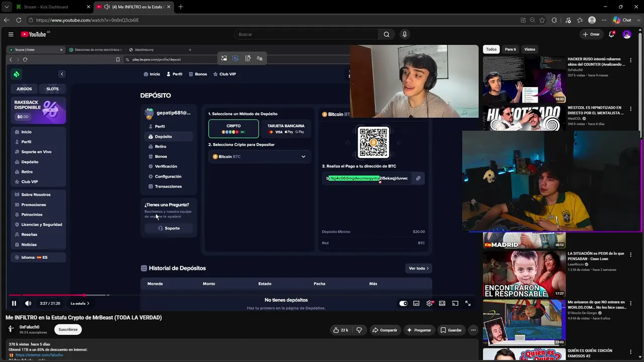
Task: Open the browser extensions puzzle icon
Action: pos(554,20)
